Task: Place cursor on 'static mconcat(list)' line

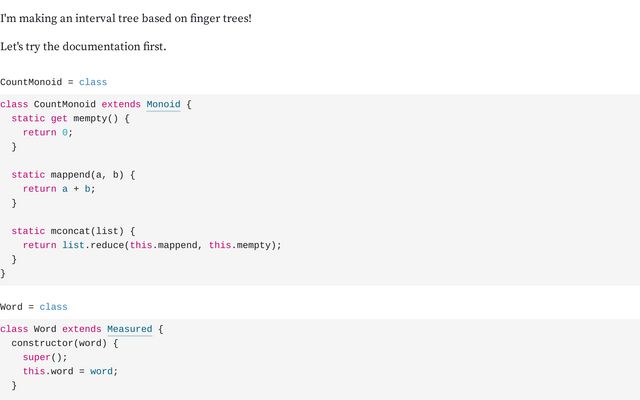Action: click(x=73, y=231)
